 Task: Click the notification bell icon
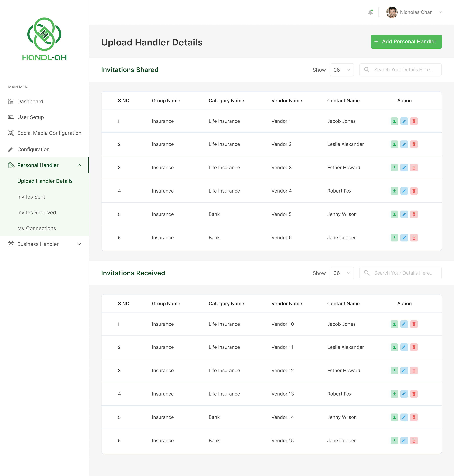pos(370,12)
